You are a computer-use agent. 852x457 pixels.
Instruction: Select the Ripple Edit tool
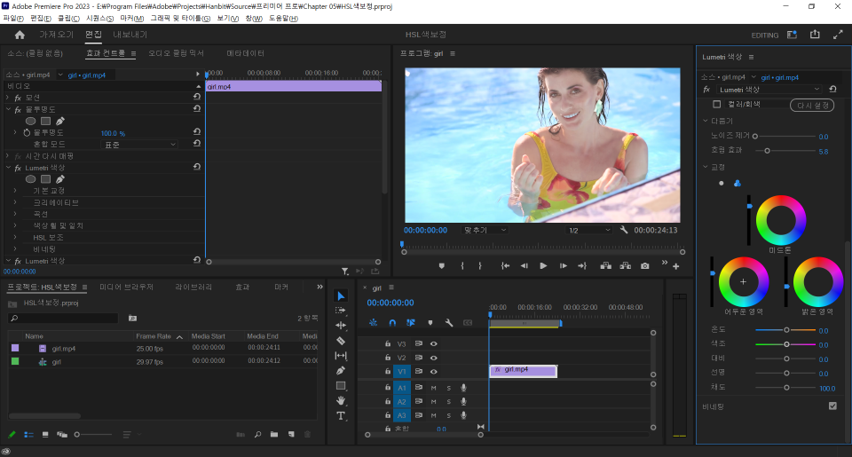pyautogui.click(x=341, y=325)
